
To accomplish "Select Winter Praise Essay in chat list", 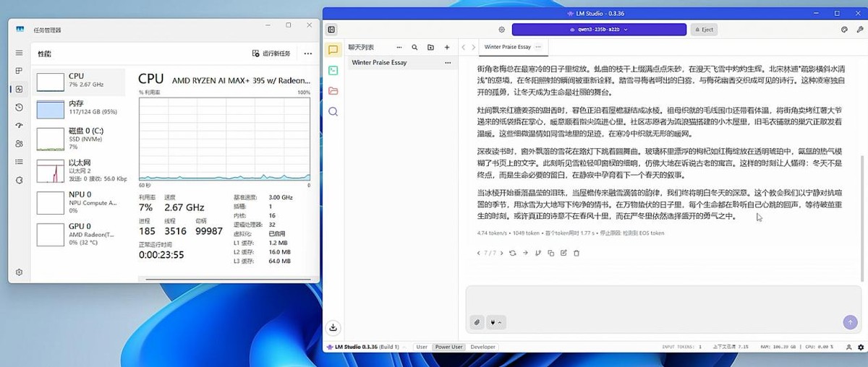I will 379,62.
